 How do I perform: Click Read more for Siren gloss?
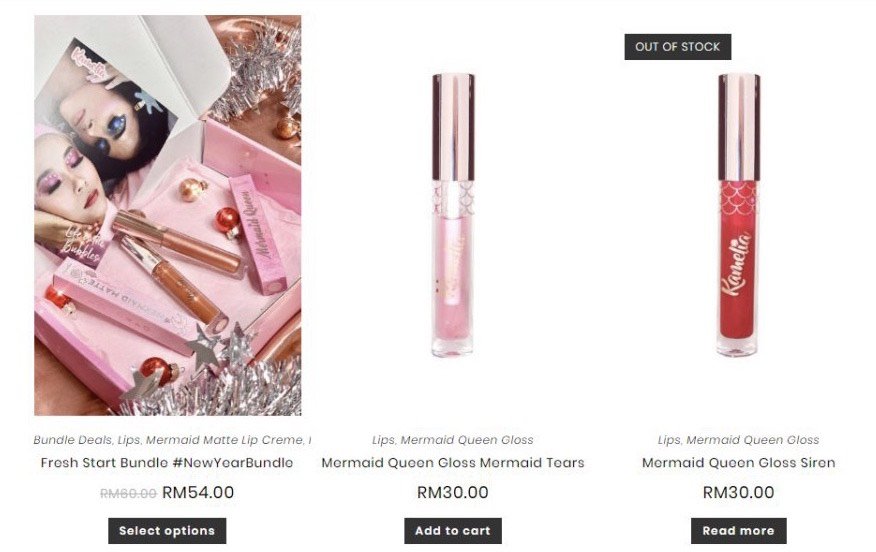[x=739, y=531]
